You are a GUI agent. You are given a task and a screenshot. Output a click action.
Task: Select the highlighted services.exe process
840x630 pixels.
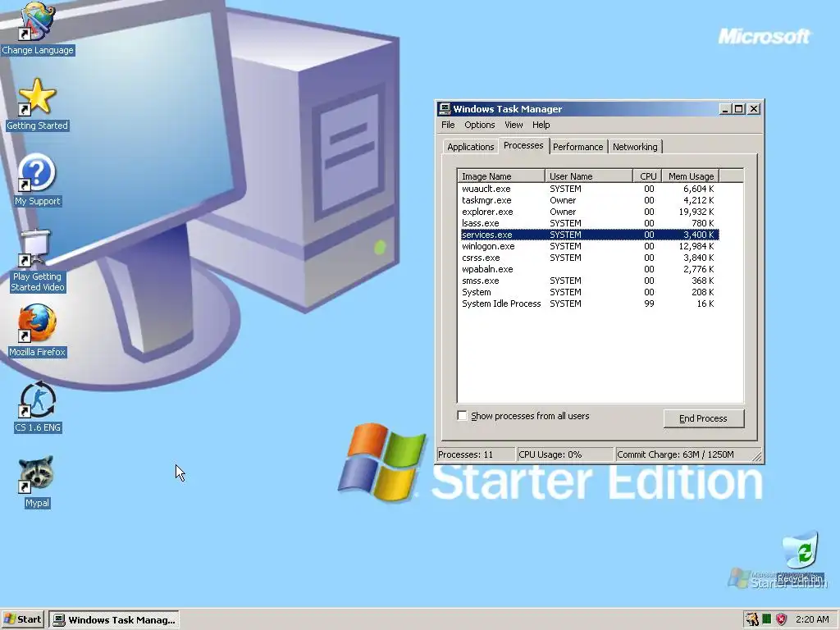pos(589,235)
